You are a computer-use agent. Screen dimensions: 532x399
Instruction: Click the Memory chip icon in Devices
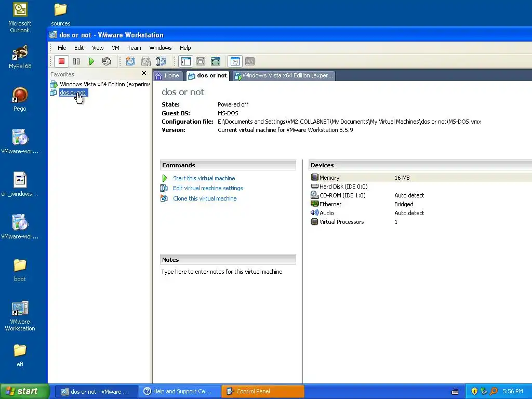click(314, 177)
